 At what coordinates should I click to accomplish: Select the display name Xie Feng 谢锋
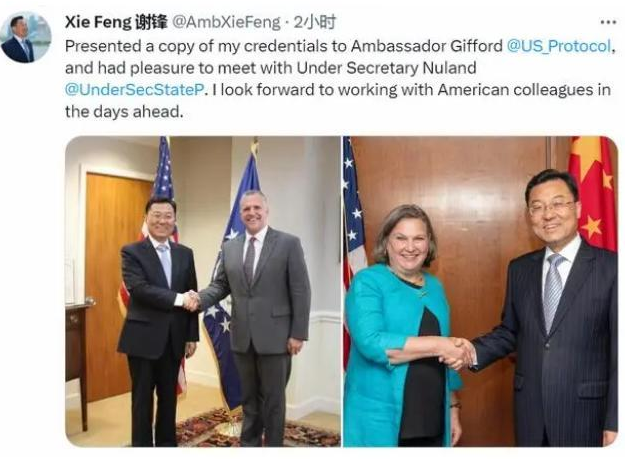pos(116,22)
